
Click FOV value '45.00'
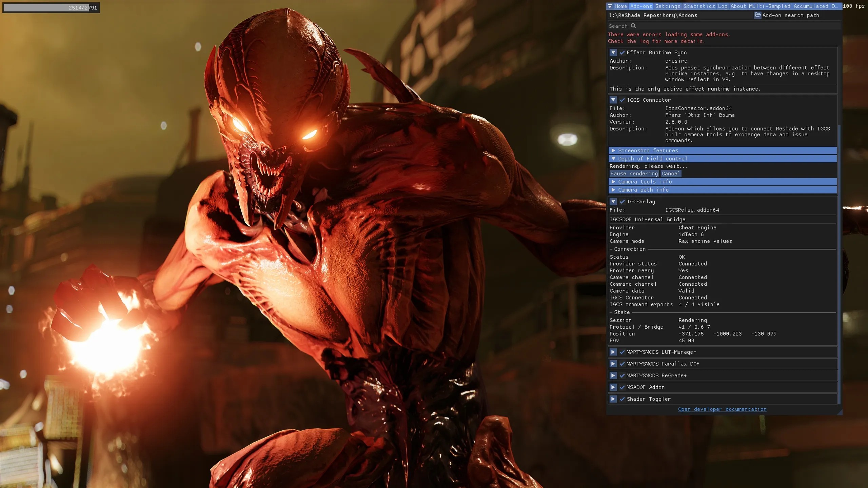(x=686, y=341)
